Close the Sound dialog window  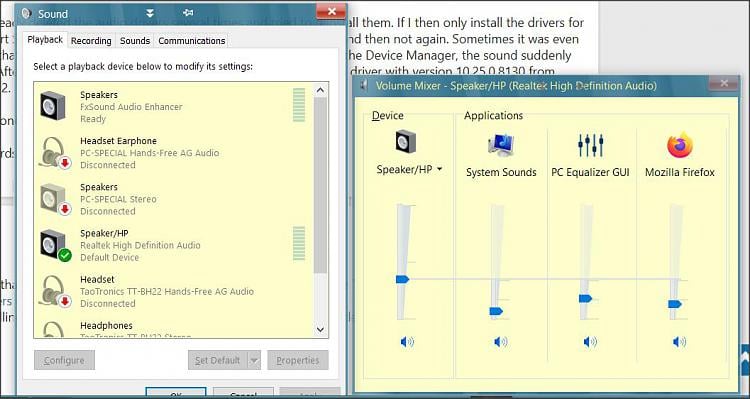tap(331, 11)
